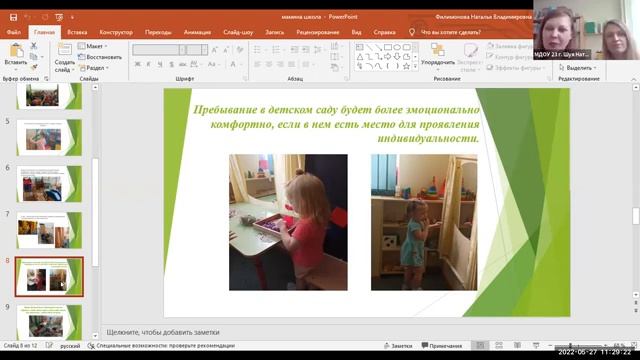The height and width of the screenshot is (360, 640).
Task: Toggle center text alignment
Action: 269,64
